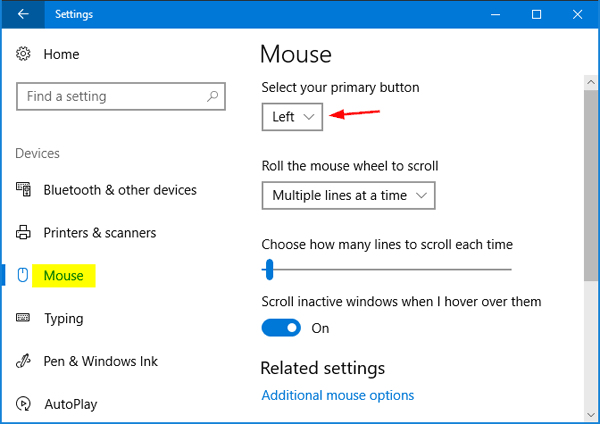This screenshot has height=424, width=600.
Task: Click the Find a setting search box
Action: click(110, 97)
